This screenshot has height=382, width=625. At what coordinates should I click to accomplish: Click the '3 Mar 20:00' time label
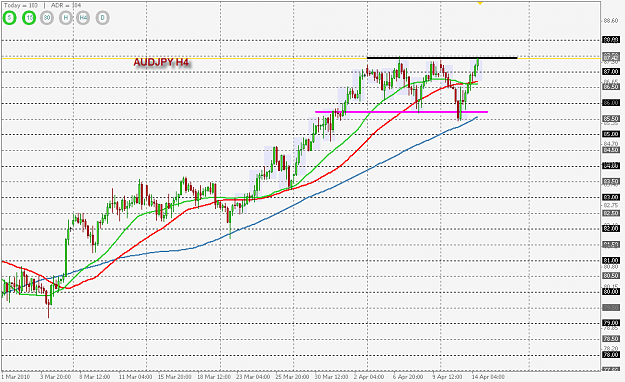tap(55, 377)
